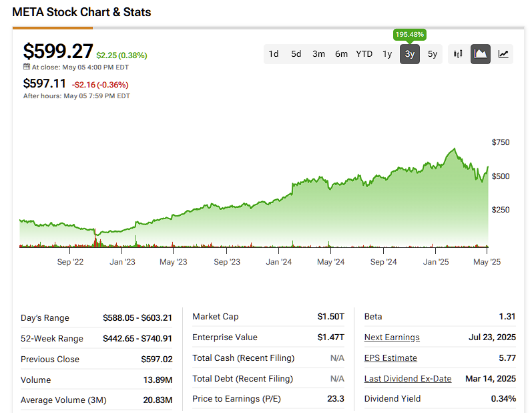Click the Price to Earnings value 23.3

pos(336,399)
